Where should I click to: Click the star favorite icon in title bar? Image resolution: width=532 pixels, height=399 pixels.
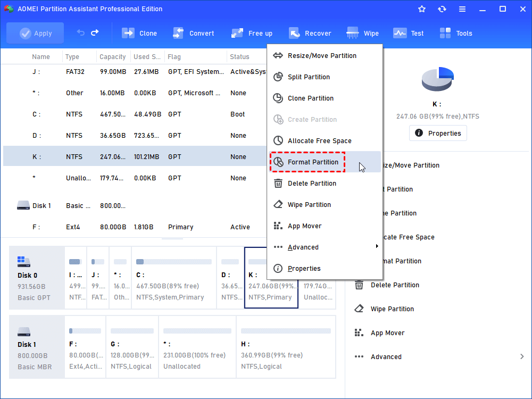pos(422,9)
